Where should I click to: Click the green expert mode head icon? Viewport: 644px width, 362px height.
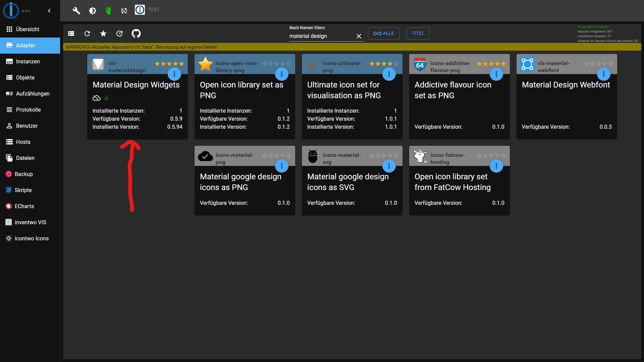tap(108, 11)
